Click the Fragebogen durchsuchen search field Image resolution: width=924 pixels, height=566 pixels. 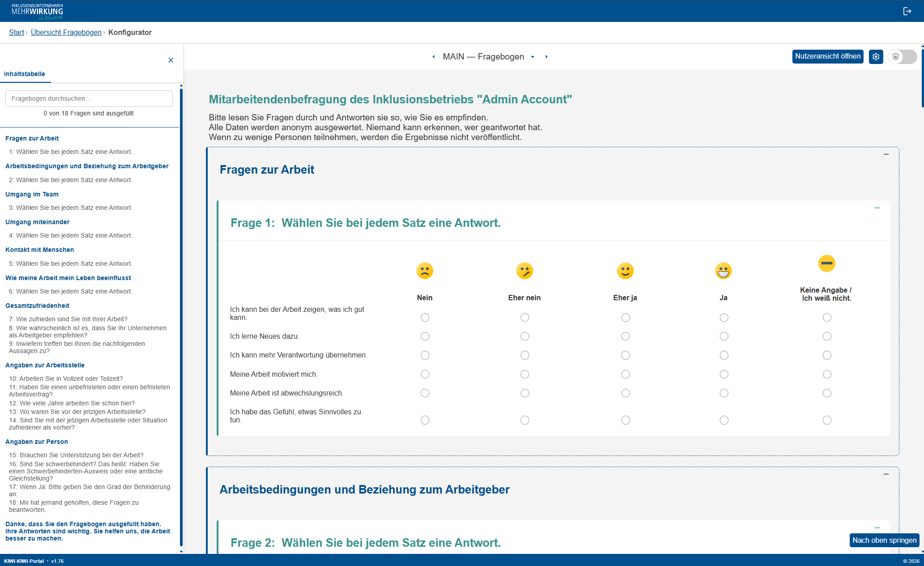(x=89, y=98)
